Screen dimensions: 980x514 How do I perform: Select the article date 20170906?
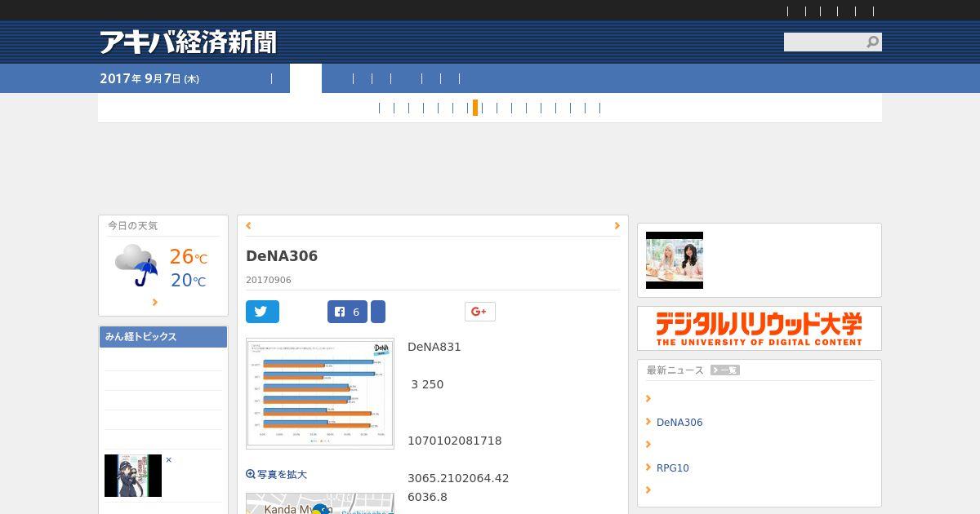point(269,280)
